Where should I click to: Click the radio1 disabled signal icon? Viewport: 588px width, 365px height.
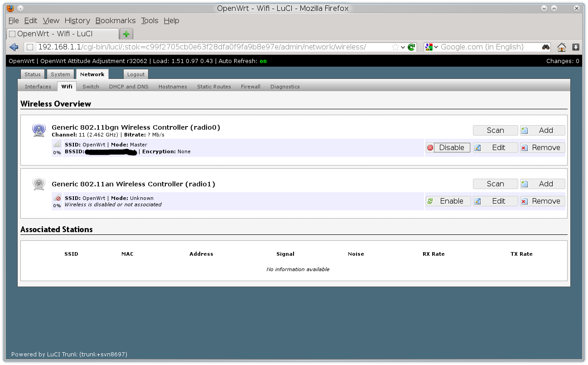(x=57, y=198)
